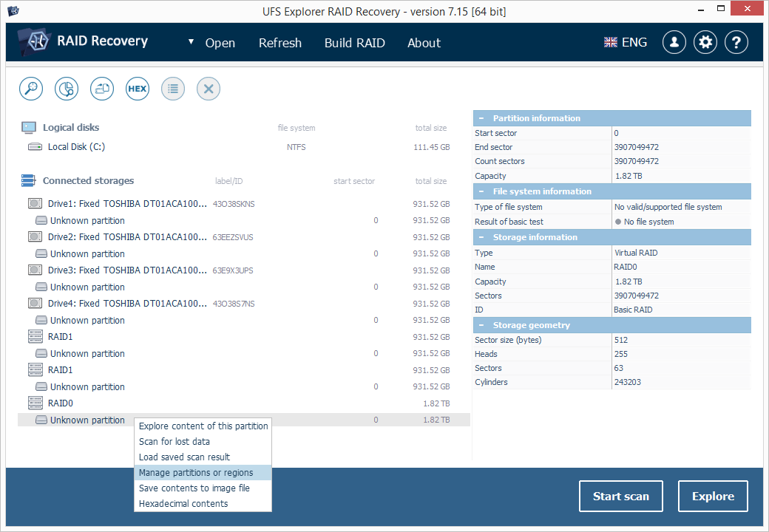Viewport: 769px width, 532px height.
Task: Click the Explore button
Action: [713, 497]
